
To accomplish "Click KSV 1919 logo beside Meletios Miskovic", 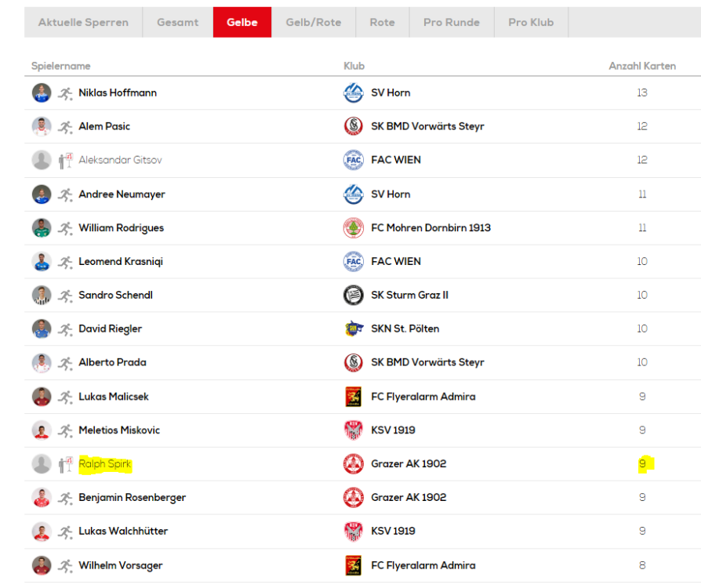I will 354,430.
